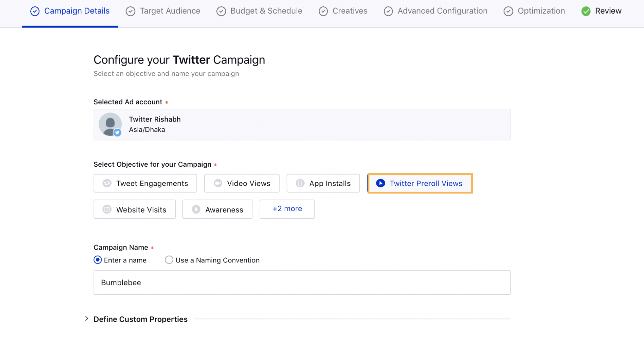Click the Twitter bird badge on avatar

point(117,133)
